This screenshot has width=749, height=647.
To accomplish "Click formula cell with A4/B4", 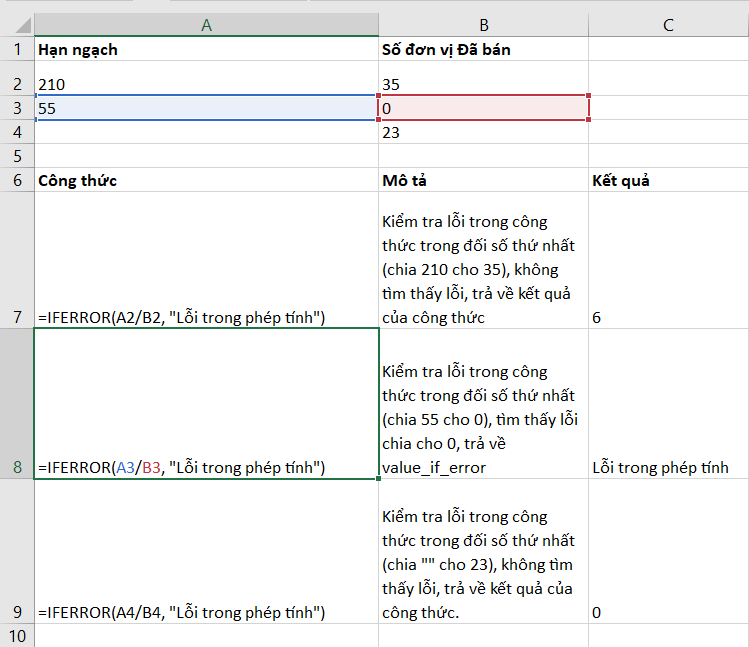I will tap(206, 551).
